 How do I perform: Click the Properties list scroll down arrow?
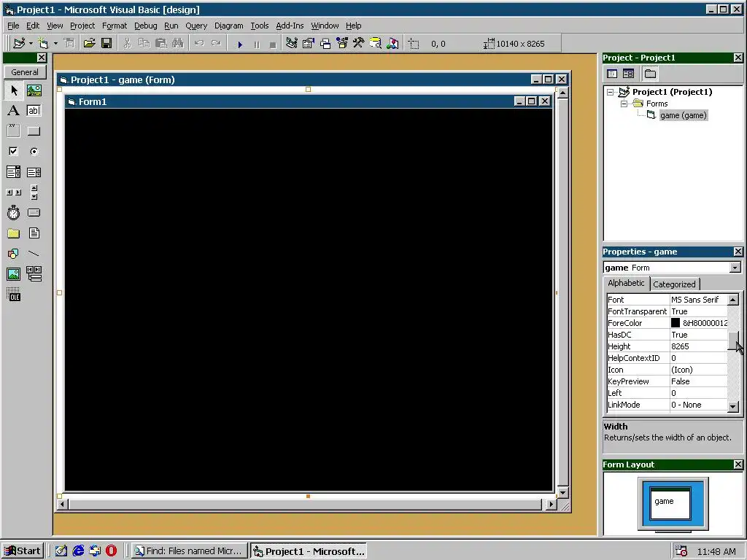click(x=733, y=407)
